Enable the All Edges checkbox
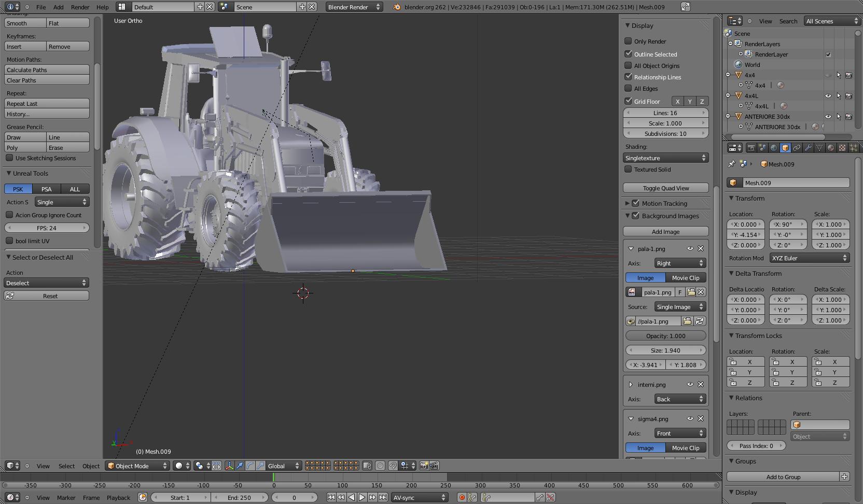863x504 pixels. (628, 88)
